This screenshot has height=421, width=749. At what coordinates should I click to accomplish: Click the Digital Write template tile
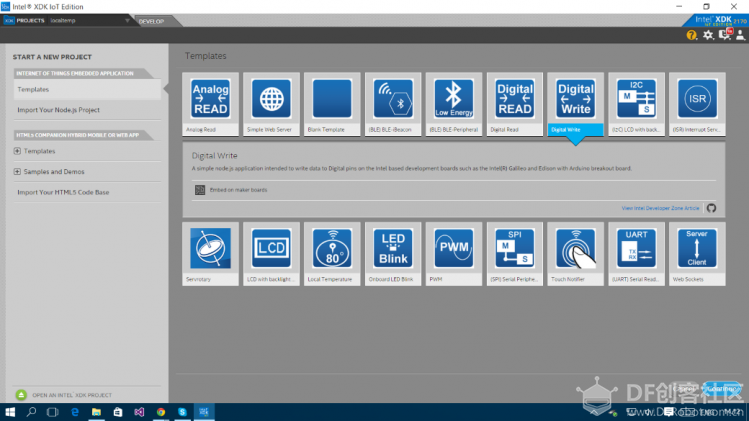pos(576,104)
